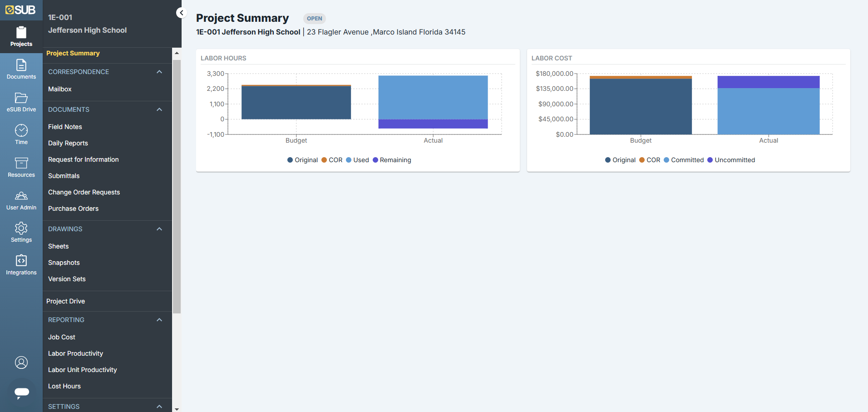Open the Labor Productivity report
The image size is (868, 412).
75,353
